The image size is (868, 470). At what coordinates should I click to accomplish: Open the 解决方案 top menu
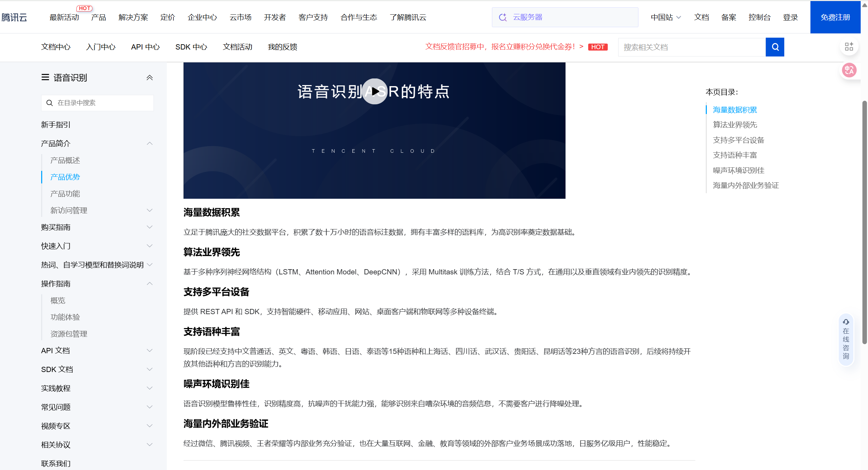pos(133,17)
